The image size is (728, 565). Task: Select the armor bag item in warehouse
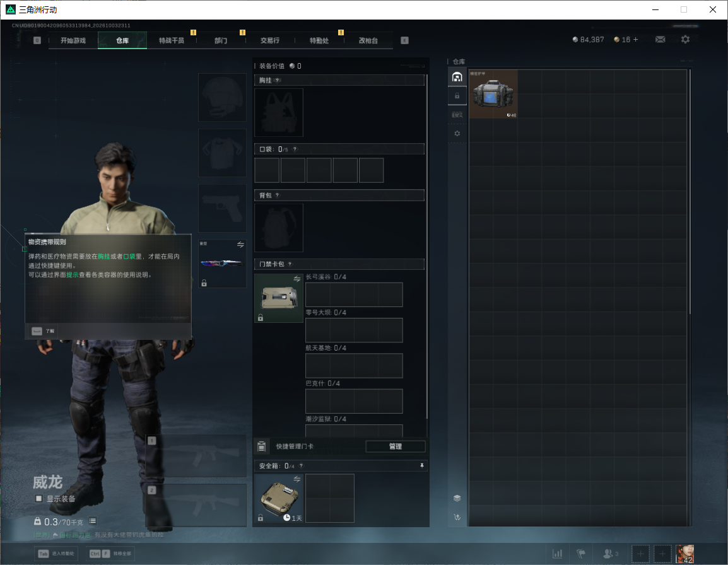coord(493,94)
